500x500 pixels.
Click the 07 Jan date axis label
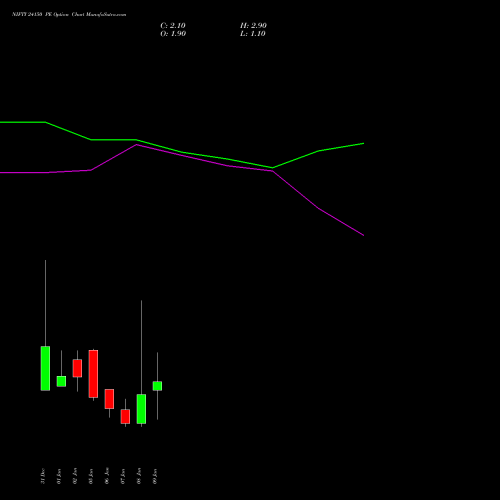tap(123, 476)
